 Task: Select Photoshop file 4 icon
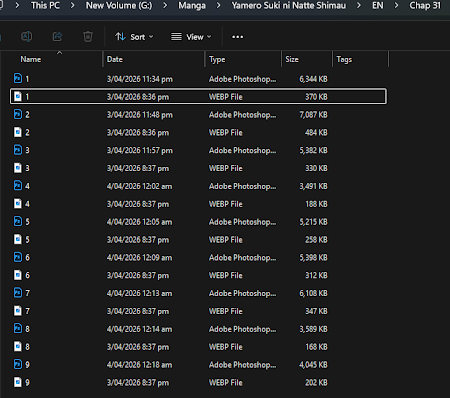[x=18, y=186]
